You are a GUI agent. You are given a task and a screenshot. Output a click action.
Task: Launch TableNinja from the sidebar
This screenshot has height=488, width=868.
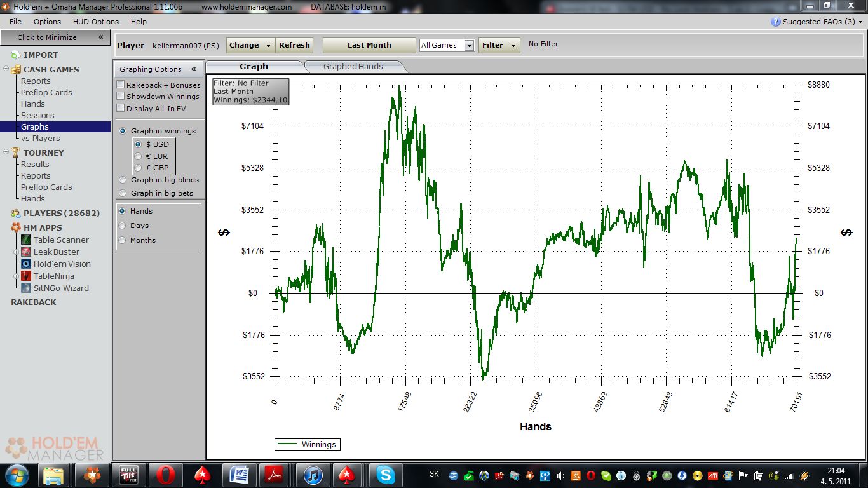pyautogui.click(x=26, y=276)
